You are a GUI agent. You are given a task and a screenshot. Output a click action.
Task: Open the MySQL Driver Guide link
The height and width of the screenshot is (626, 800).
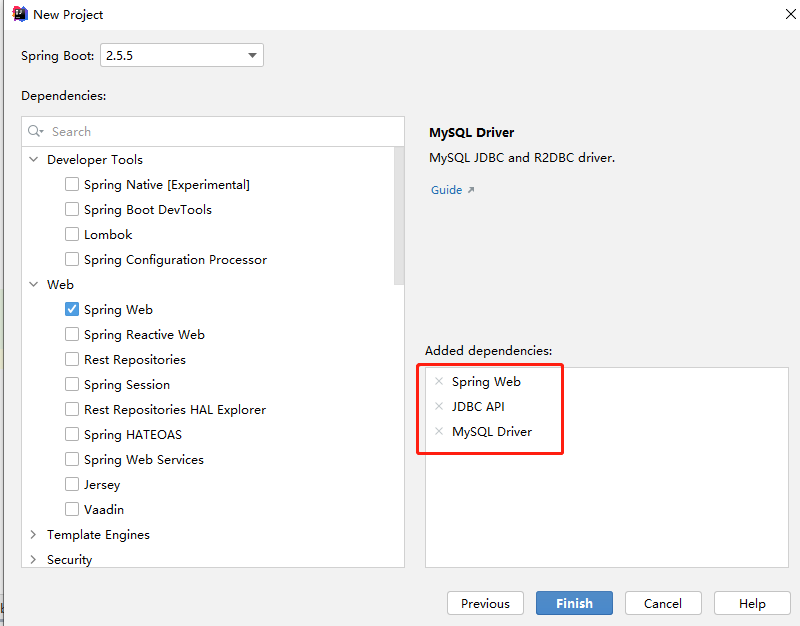453,190
